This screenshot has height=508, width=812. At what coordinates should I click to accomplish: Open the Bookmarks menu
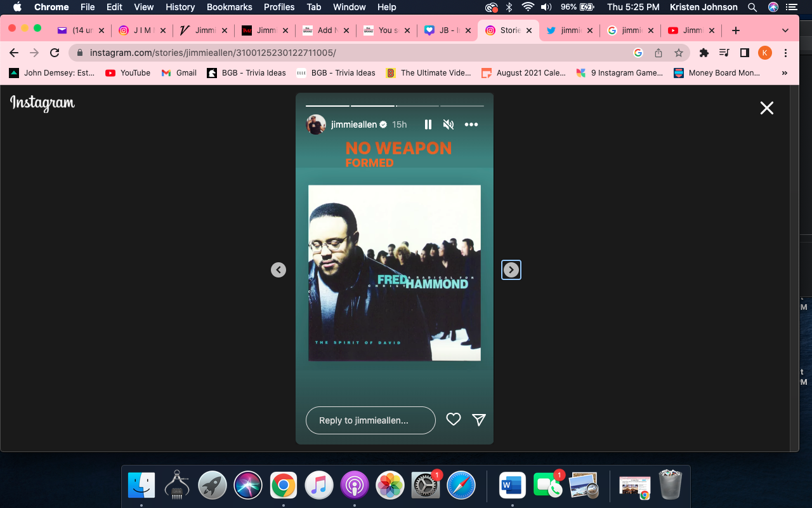coord(230,7)
